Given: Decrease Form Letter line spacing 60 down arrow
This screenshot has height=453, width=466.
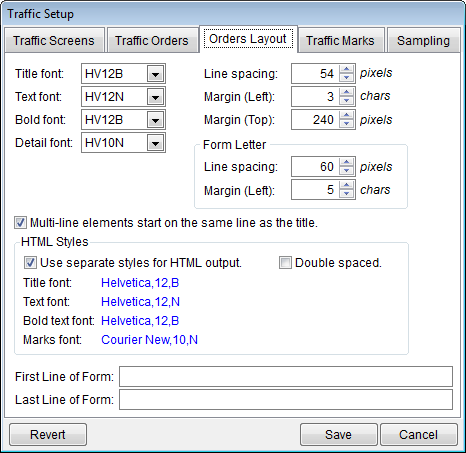Looking at the screenshot, I should pos(347,171).
